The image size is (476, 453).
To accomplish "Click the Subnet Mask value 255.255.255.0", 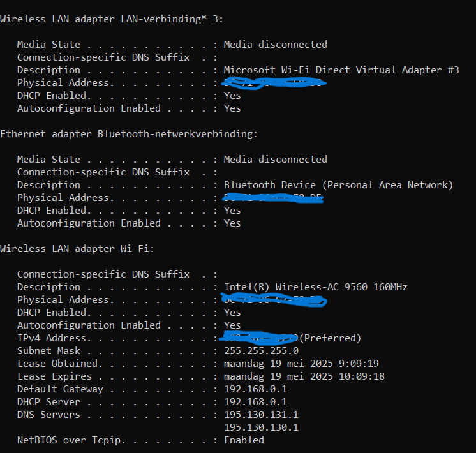I will tap(262, 351).
